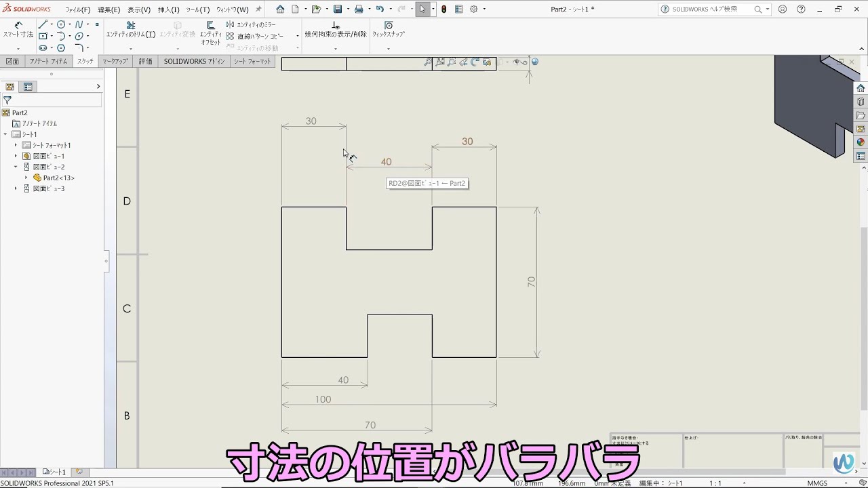
Task: Click in SOLIDWORKS help search field
Action: click(712, 9)
